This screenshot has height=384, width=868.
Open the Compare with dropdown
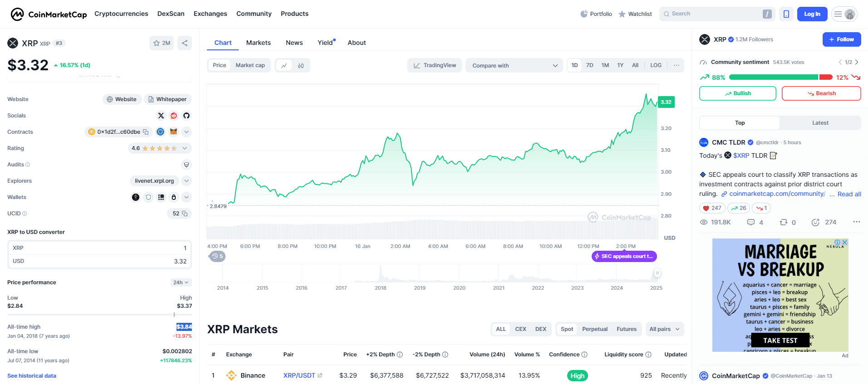[x=514, y=65]
